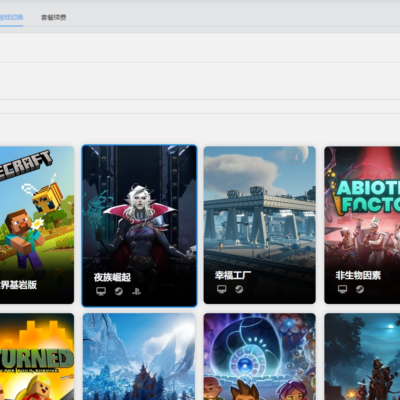
Task: Click the Steam icon under 幸福工厂
Action: click(x=239, y=289)
